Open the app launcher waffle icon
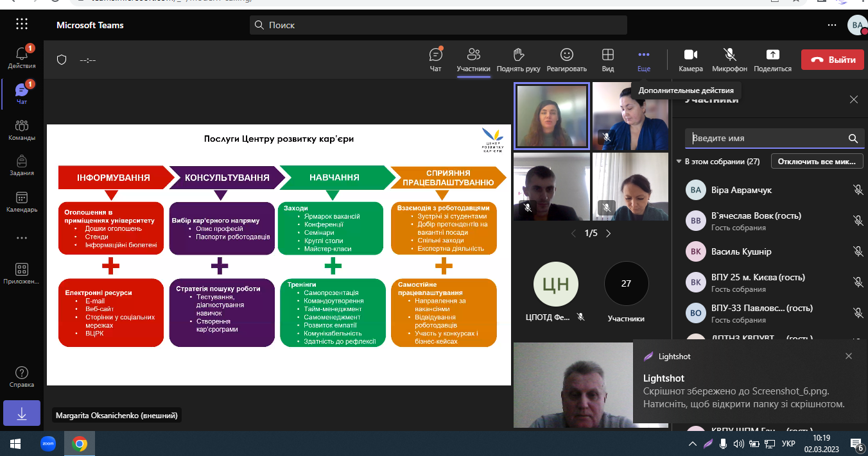 (22, 24)
